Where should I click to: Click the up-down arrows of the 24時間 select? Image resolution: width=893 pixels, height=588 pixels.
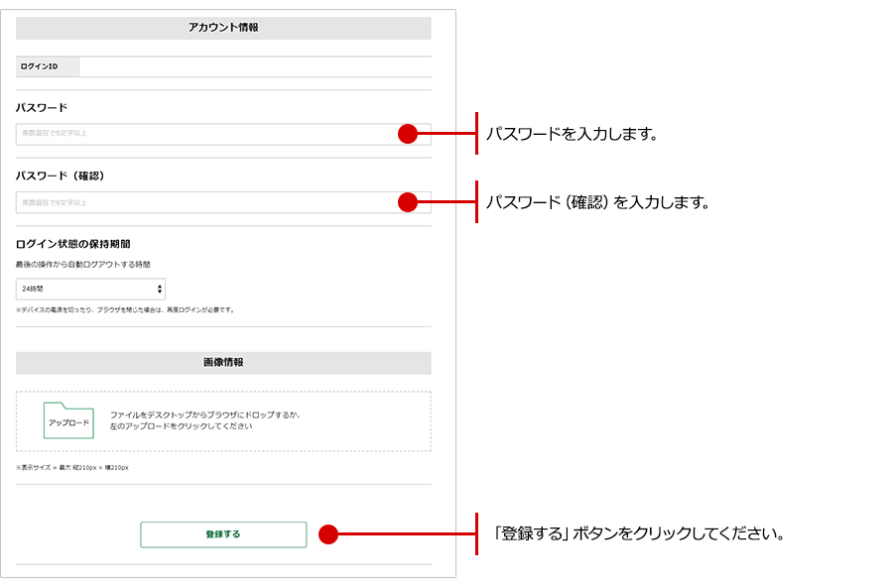point(160,289)
